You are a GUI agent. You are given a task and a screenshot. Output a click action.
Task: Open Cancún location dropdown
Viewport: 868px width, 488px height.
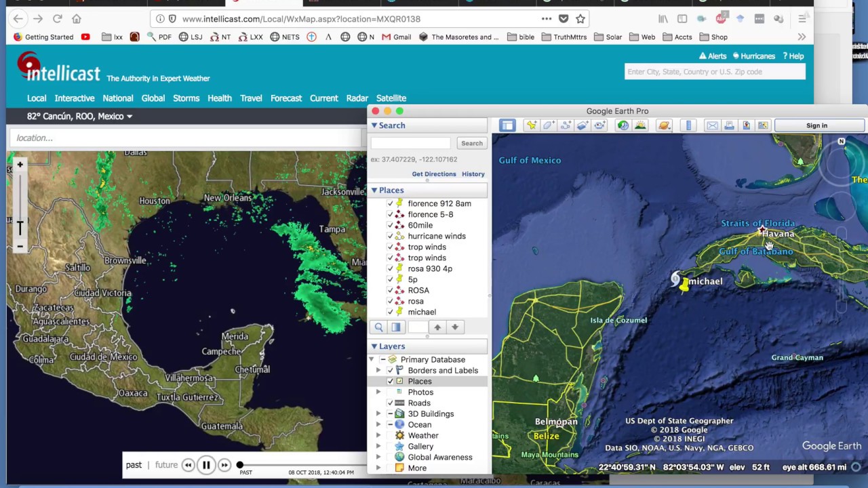[x=79, y=117]
